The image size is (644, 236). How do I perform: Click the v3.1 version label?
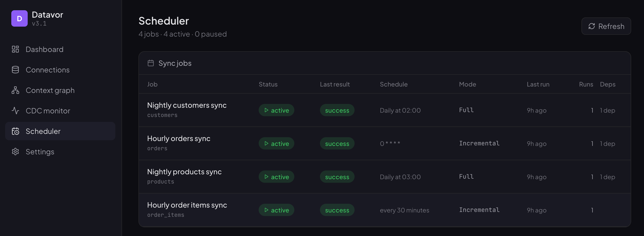tap(39, 24)
